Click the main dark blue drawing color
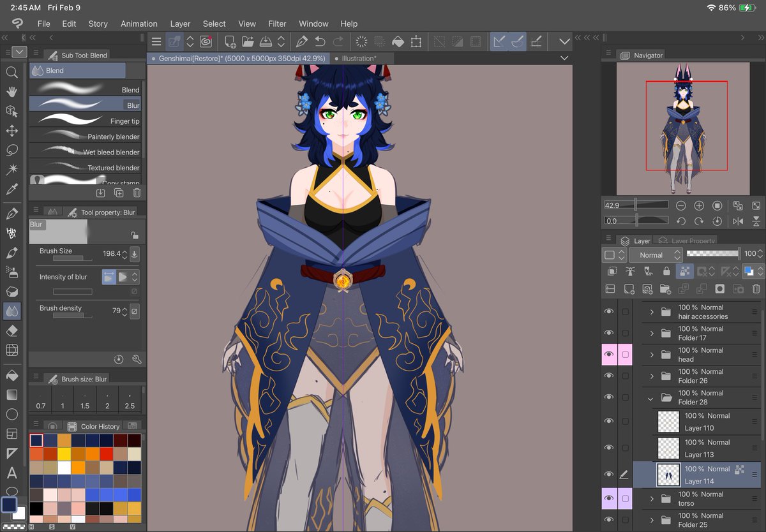766x532 pixels. [x=9, y=505]
